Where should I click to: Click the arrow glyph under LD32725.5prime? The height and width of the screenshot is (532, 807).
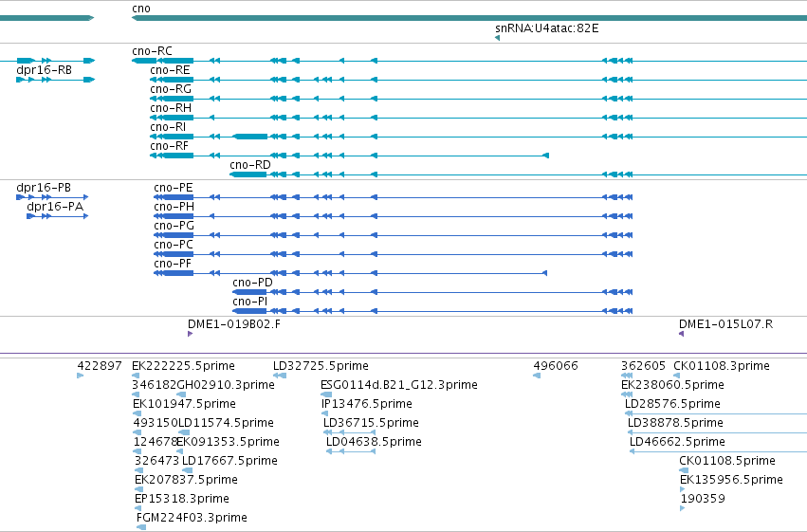(280, 376)
